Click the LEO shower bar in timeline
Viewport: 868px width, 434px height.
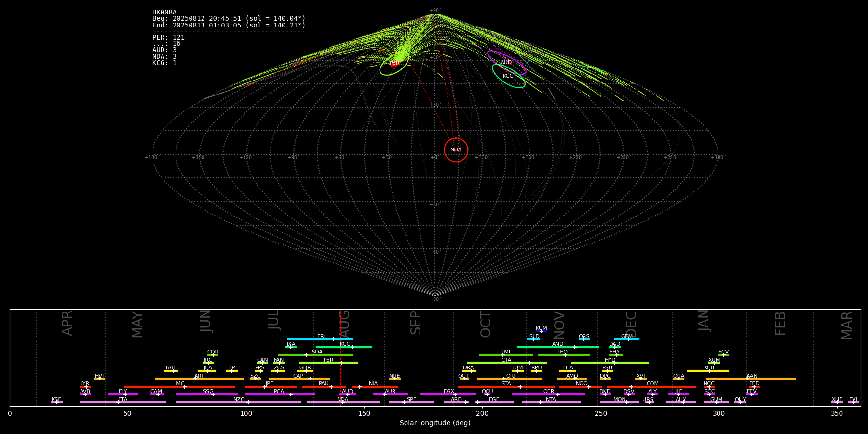[564, 355]
